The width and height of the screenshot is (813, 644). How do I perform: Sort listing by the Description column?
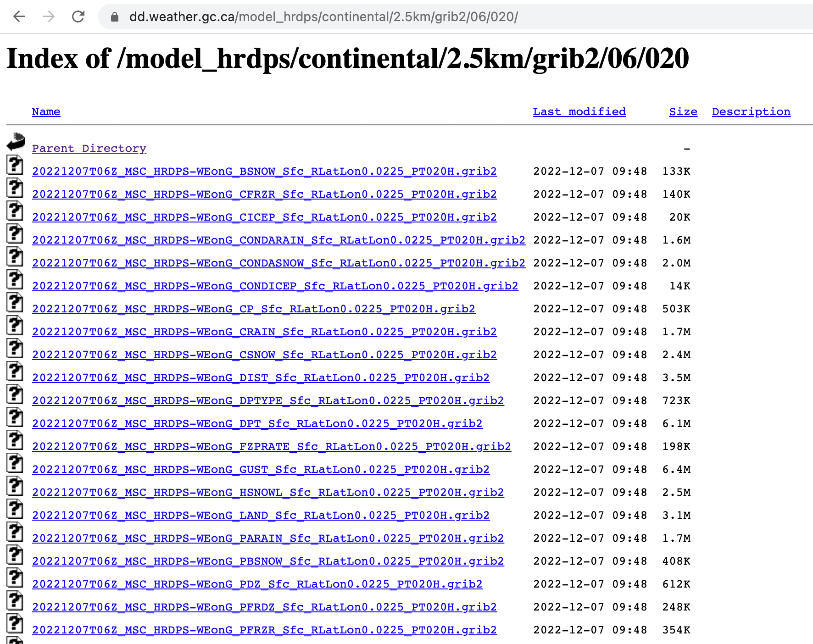[x=751, y=112]
